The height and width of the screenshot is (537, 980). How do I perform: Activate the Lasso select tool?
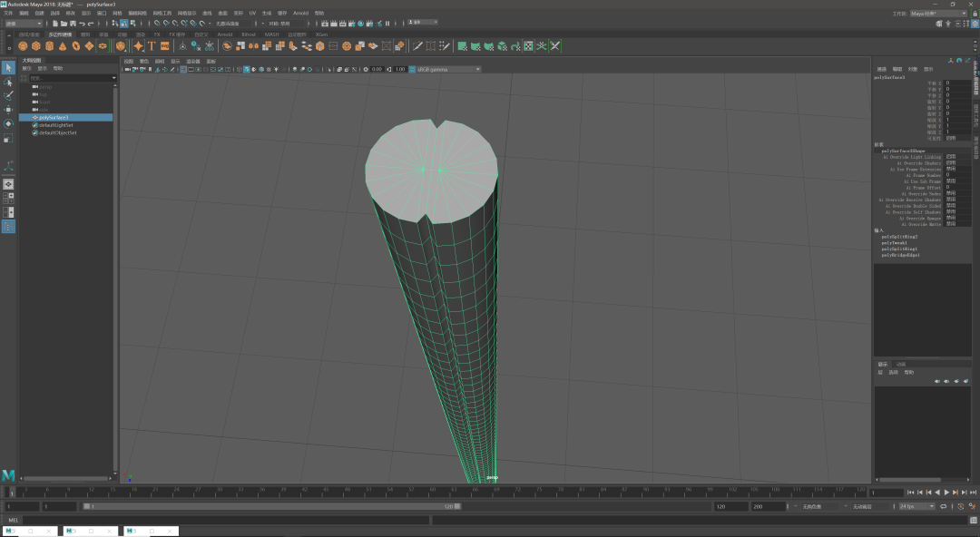point(8,82)
